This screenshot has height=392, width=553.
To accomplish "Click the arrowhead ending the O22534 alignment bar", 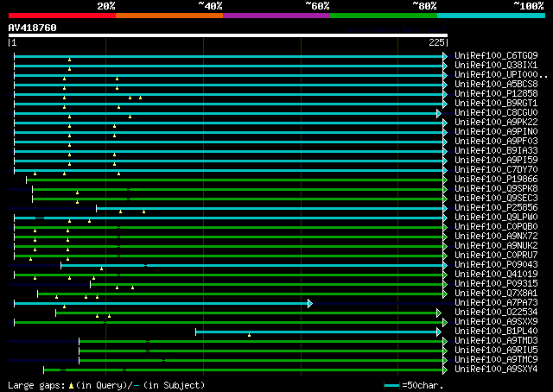I will point(439,313).
